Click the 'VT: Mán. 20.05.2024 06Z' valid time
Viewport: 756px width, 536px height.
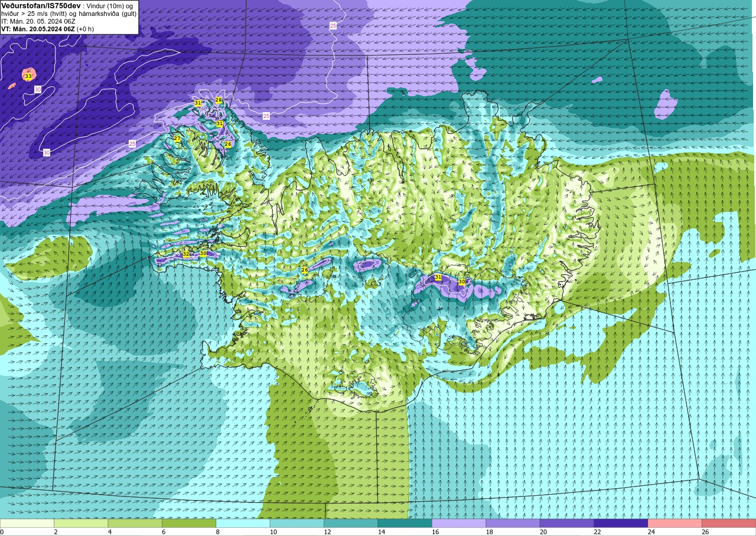(38, 29)
